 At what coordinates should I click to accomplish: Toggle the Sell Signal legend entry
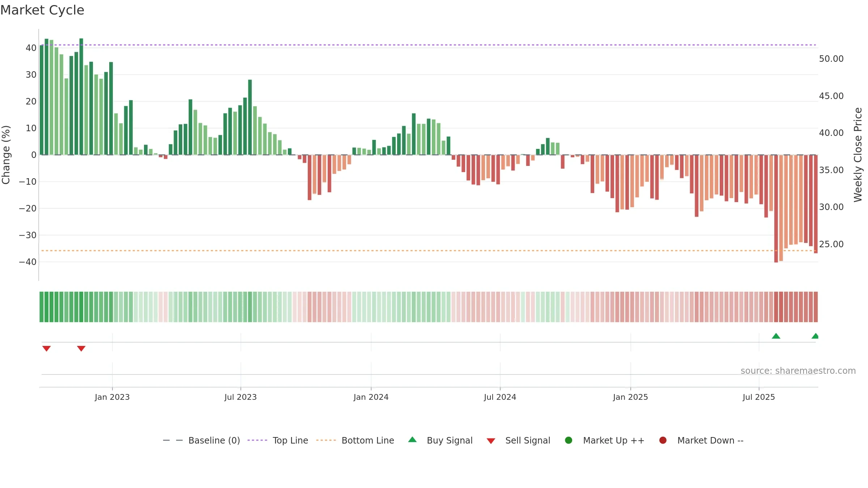(x=518, y=440)
